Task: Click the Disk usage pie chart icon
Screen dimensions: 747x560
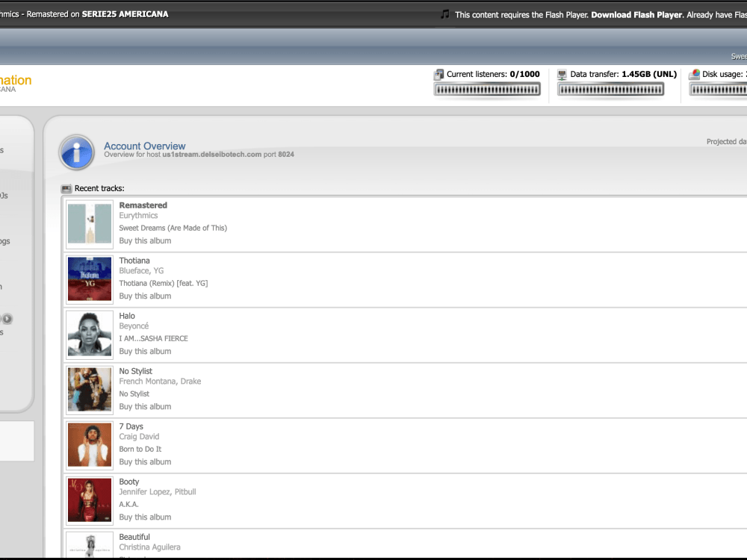Action: [x=694, y=74]
